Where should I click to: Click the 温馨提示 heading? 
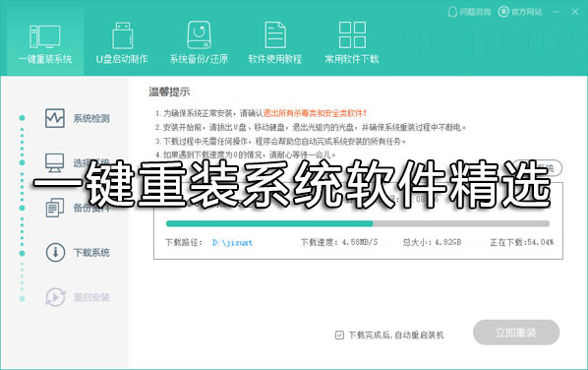(x=169, y=92)
